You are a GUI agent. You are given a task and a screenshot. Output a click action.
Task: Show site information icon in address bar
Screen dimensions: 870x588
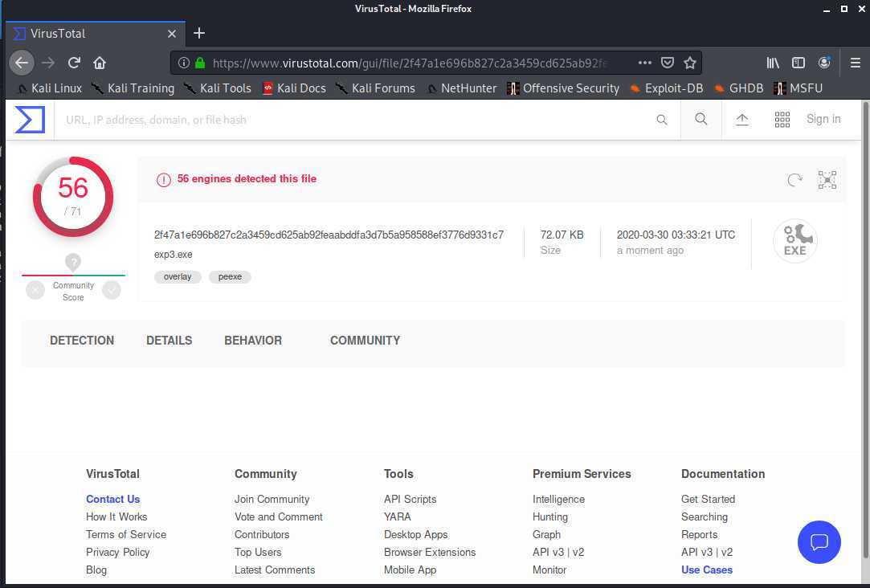point(184,63)
